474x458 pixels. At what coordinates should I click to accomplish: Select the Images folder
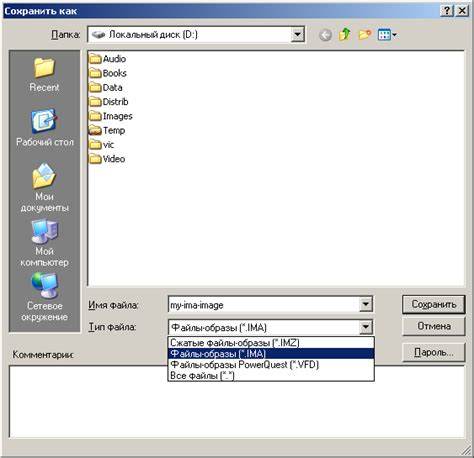(111, 116)
